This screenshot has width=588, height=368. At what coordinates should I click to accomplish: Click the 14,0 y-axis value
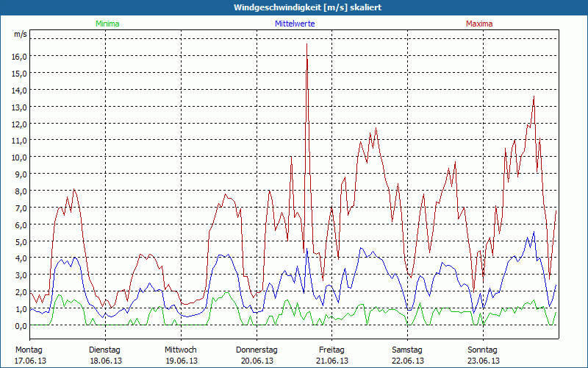click(21, 90)
